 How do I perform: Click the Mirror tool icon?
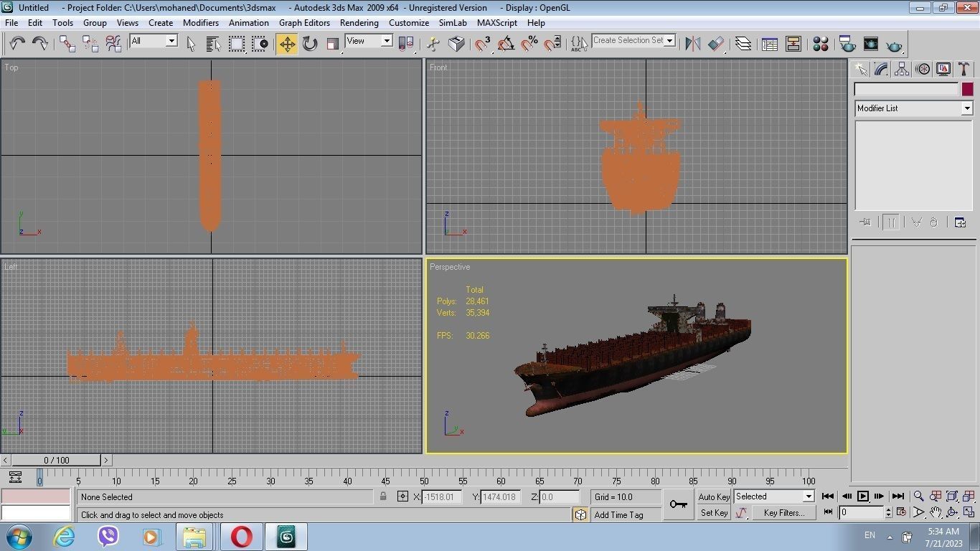click(x=693, y=44)
